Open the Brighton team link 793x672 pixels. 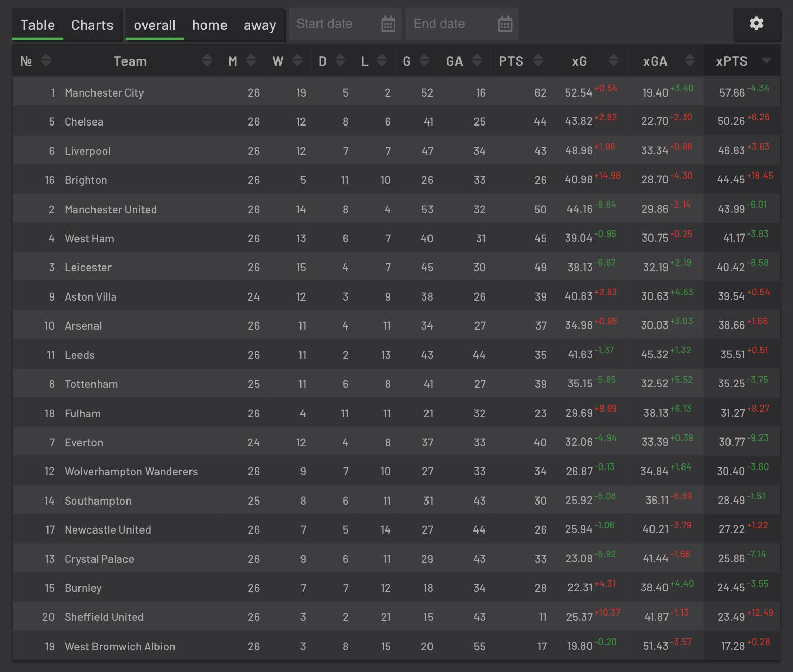[86, 180]
